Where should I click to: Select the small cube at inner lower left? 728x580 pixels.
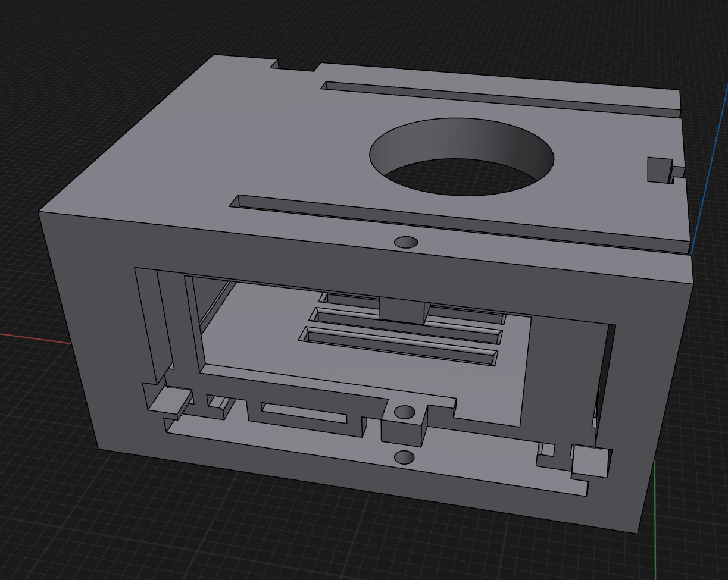click(170, 400)
